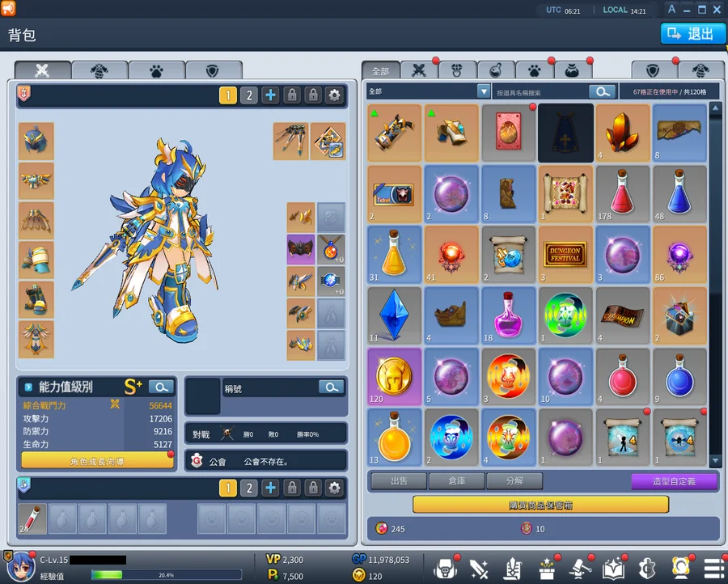Open the 全部 category dropdown arrow
The width and height of the screenshot is (728, 584).
[x=484, y=91]
